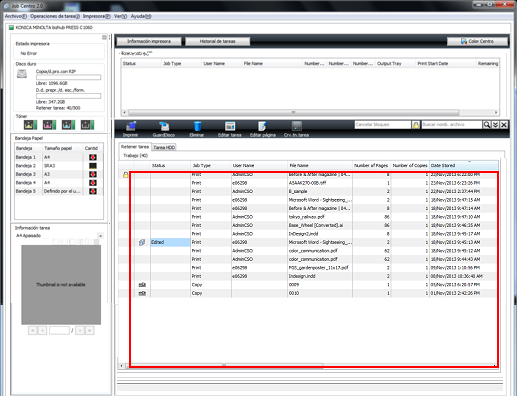Sort by the Date Stored column

click(464, 165)
